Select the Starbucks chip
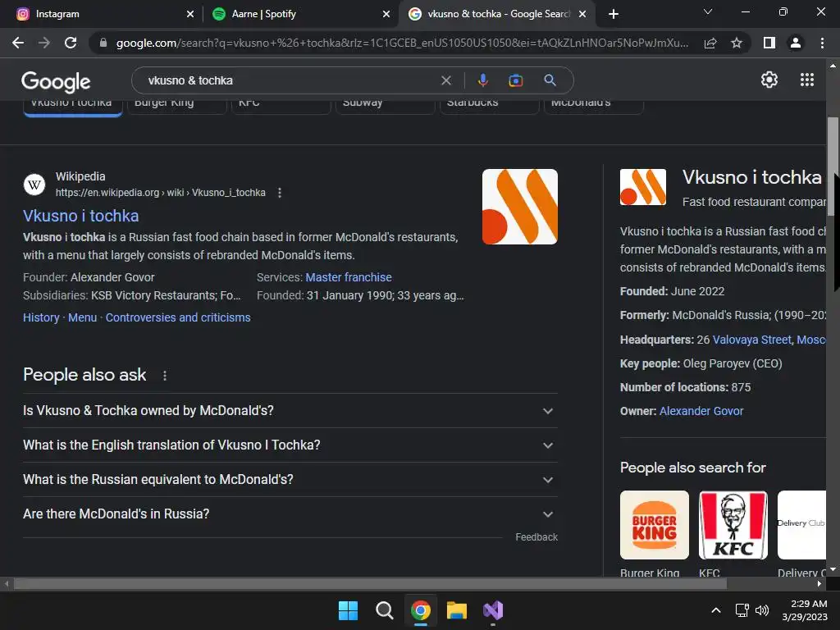This screenshot has height=630, width=840. tap(489, 107)
